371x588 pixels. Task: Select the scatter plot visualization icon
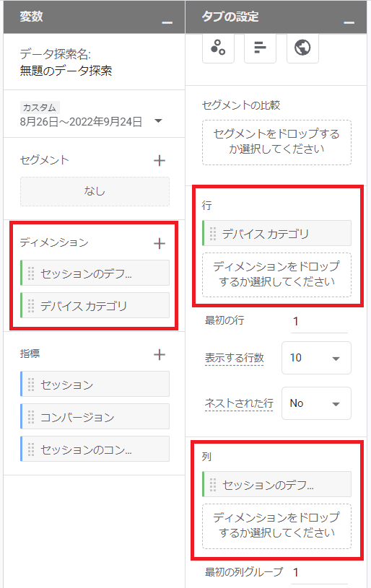click(218, 48)
